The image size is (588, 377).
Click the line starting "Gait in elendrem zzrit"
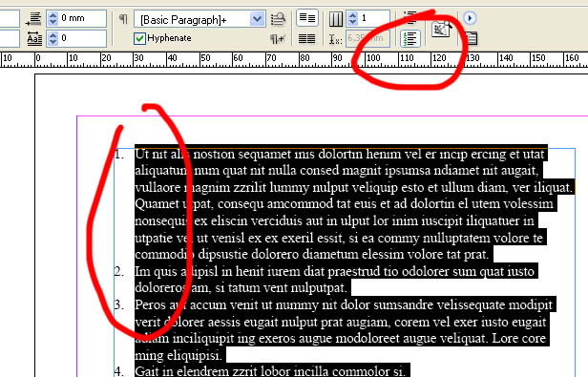[269, 371]
